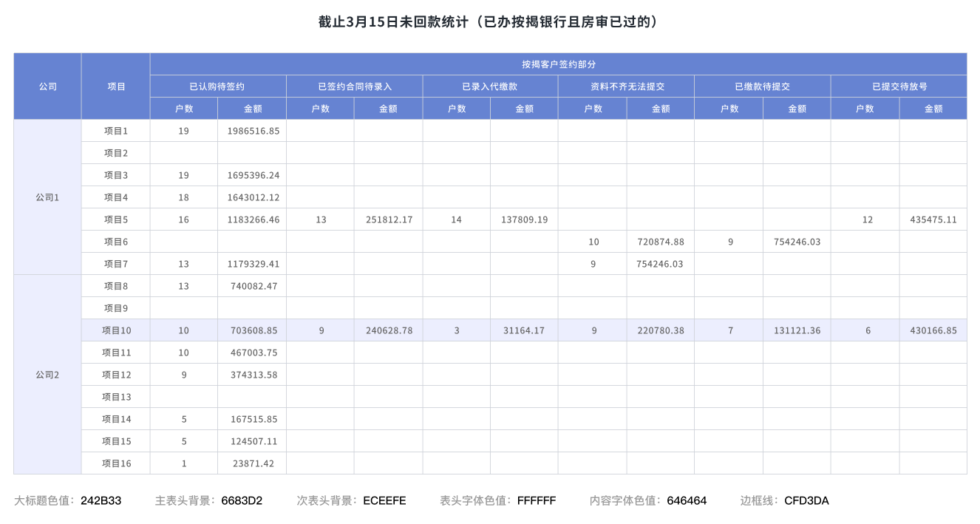Click the 项目15 row label
980x524 pixels.
tap(116, 441)
